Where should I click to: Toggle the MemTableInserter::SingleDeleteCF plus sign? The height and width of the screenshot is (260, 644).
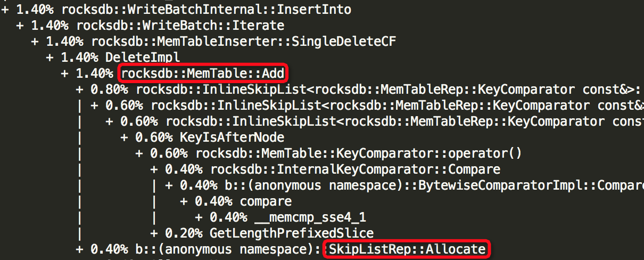pos(35,41)
